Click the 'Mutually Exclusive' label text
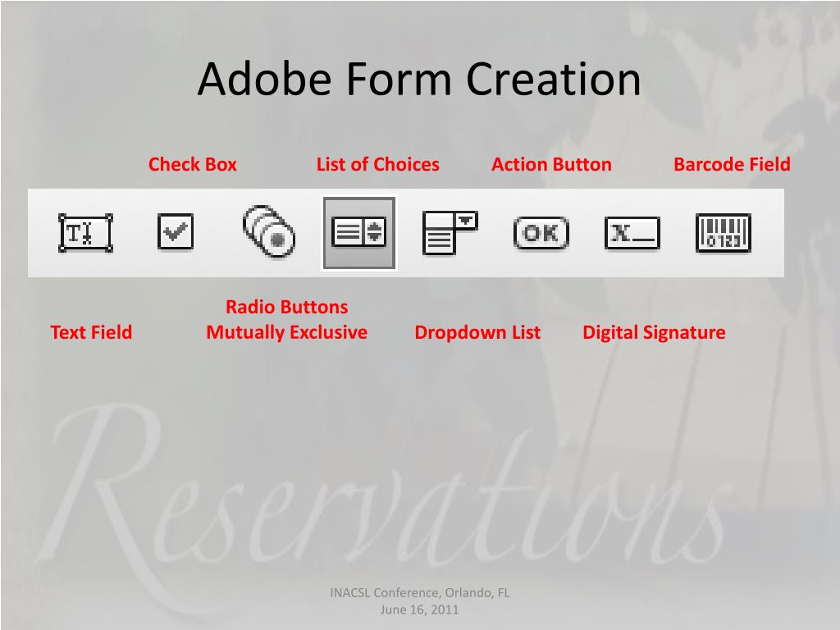This screenshot has height=630, width=840. point(286,332)
